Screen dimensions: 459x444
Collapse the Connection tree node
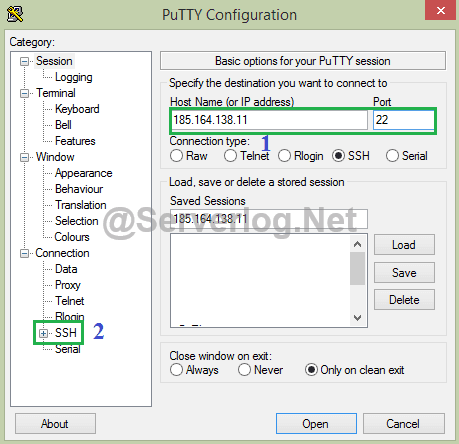[24, 253]
